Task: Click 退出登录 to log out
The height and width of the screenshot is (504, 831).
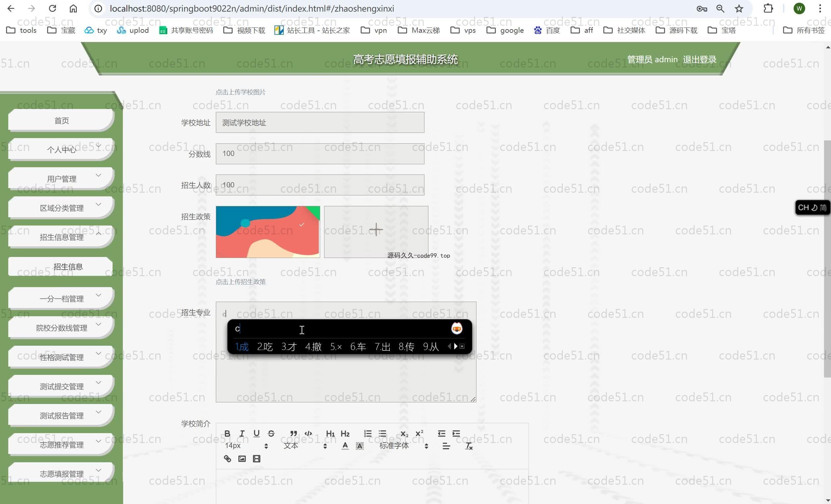Action: point(700,59)
